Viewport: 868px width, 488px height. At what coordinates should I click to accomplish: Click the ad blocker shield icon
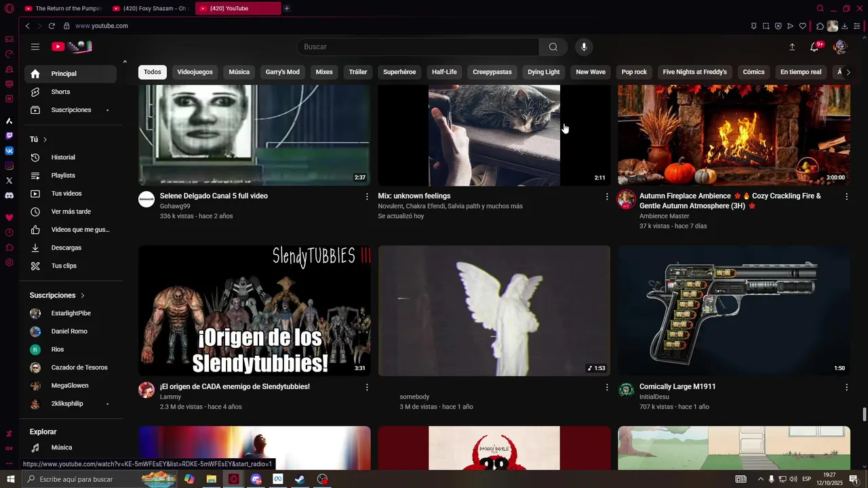[778, 26]
